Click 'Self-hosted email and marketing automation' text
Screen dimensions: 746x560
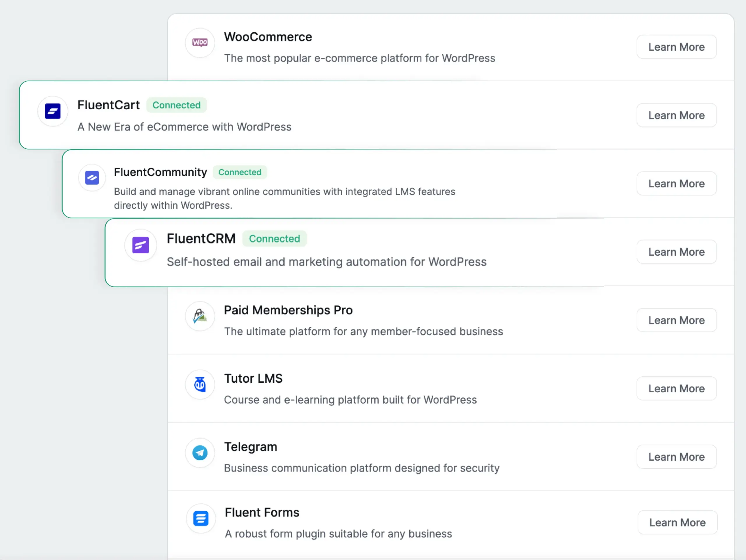(x=327, y=262)
